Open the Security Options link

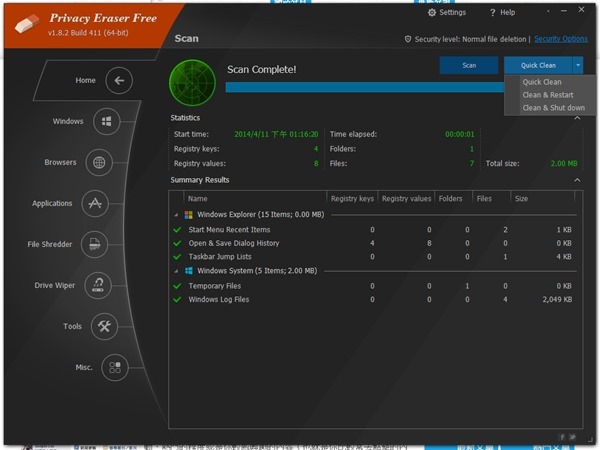[561, 39]
